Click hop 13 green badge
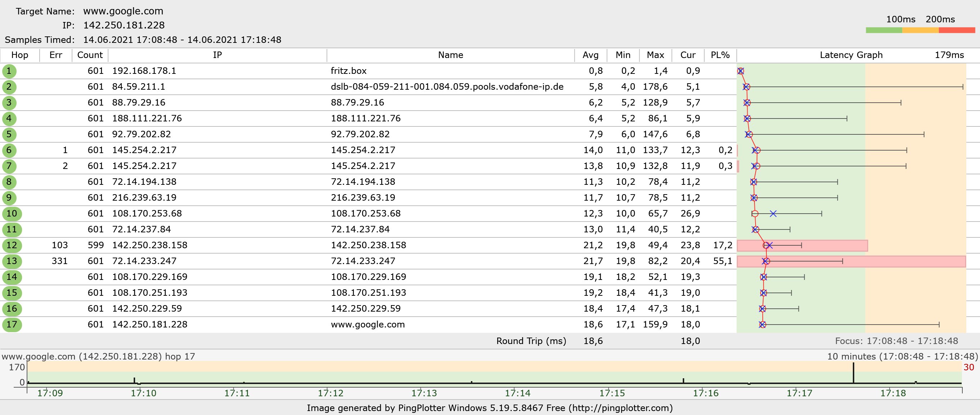This screenshot has height=415, width=980. (12, 261)
